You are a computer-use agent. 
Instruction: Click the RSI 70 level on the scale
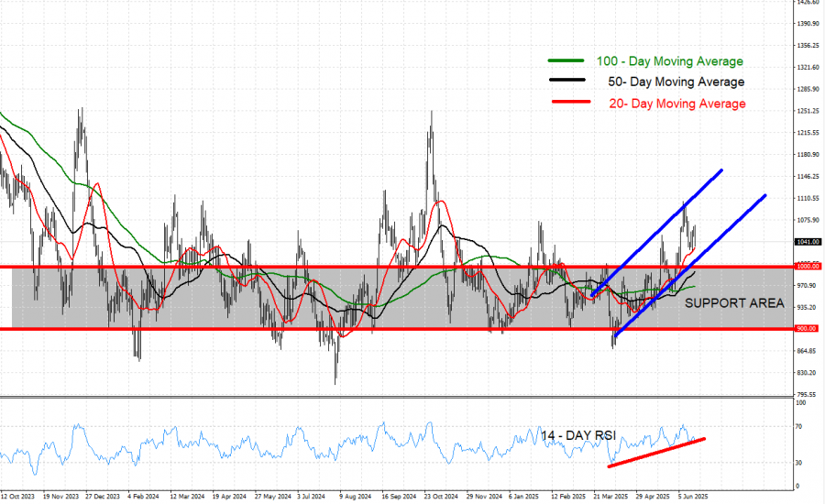pyautogui.click(x=800, y=427)
